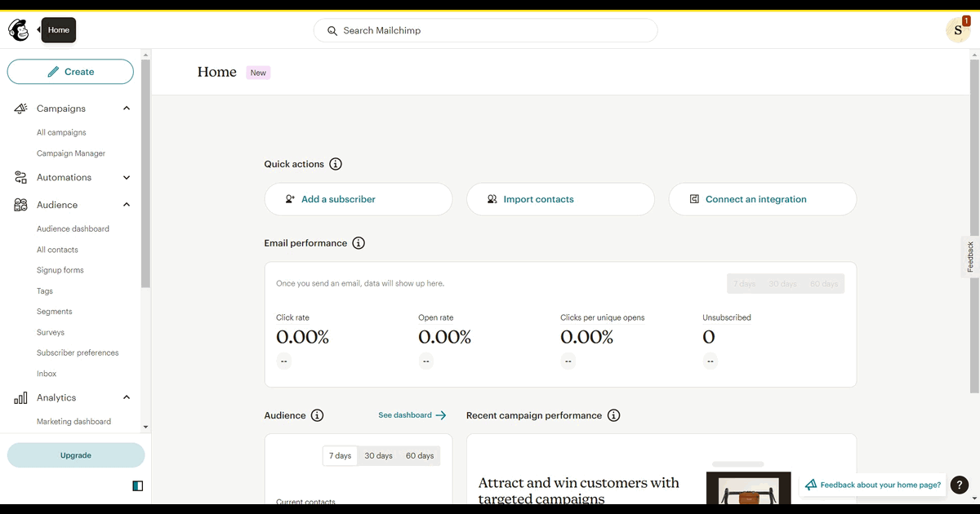Select 7 days in Audience widget
The width and height of the screenshot is (980, 514).
click(341, 456)
